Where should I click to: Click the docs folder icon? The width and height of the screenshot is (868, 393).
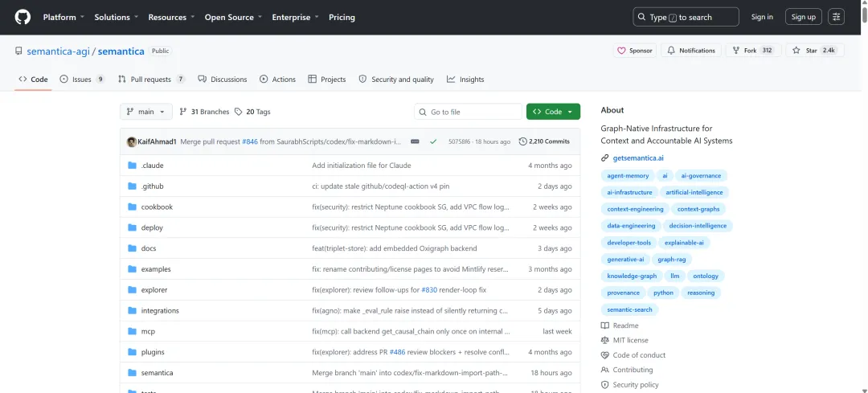tap(132, 248)
